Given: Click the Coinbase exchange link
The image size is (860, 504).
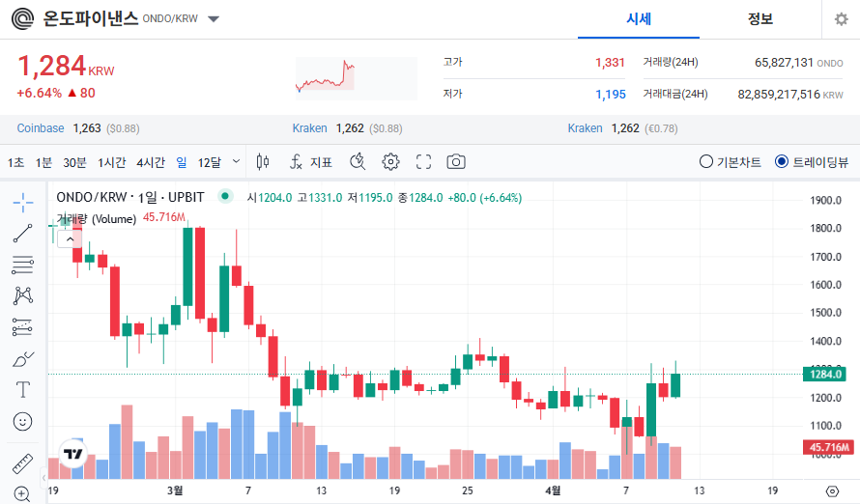Looking at the screenshot, I should (41, 128).
